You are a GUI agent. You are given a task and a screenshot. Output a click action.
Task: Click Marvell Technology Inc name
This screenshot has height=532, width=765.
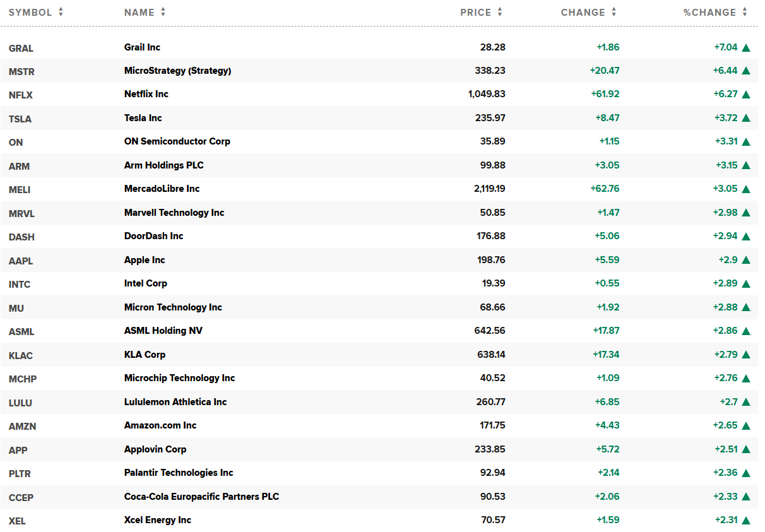point(174,213)
